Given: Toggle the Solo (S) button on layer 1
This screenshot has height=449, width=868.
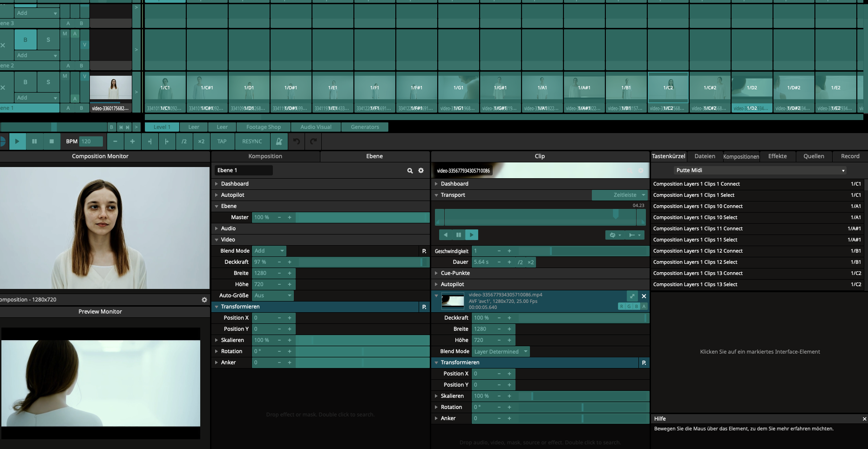Looking at the screenshot, I should (x=48, y=82).
